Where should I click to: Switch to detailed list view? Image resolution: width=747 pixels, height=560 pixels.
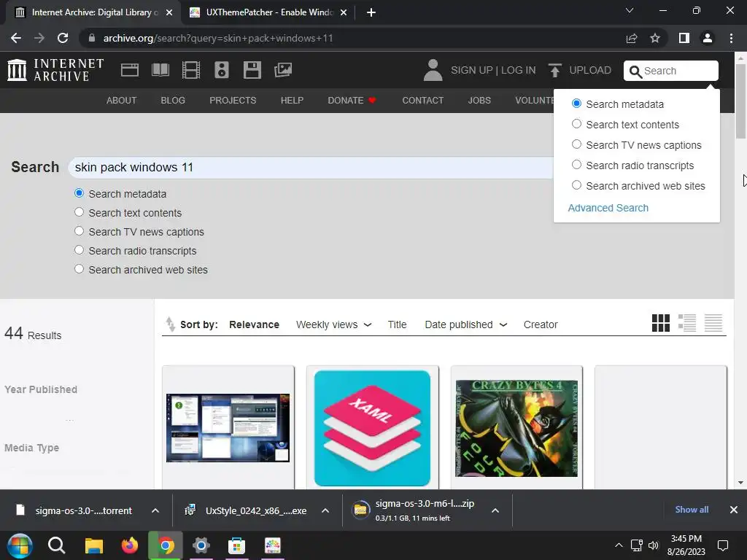coord(687,323)
